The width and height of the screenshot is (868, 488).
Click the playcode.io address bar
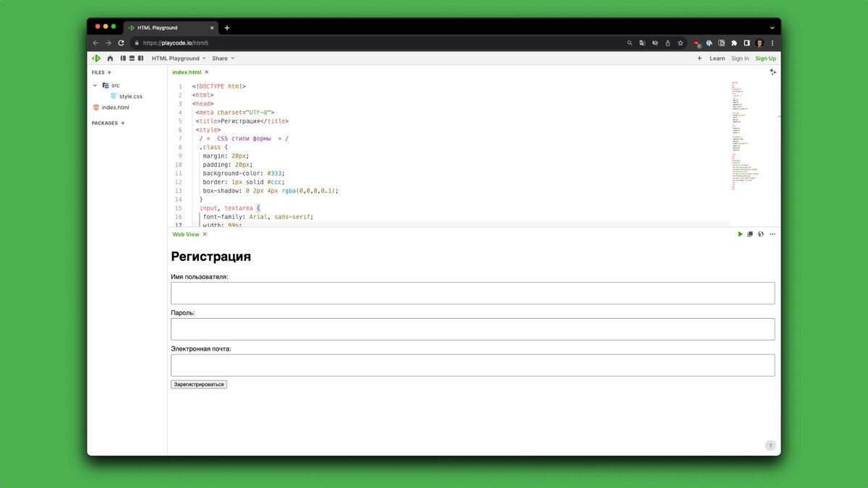tap(376, 43)
